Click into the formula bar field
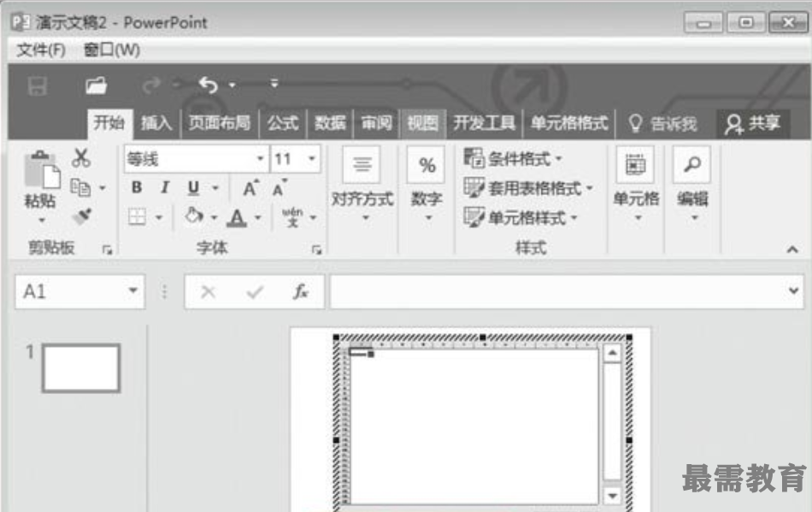The image size is (812, 512). click(x=556, y=291)
